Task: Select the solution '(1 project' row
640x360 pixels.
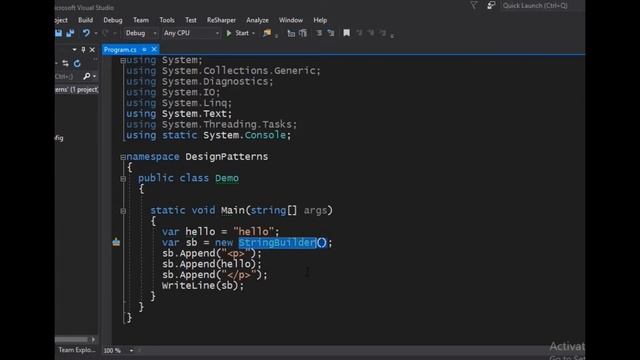Action: click(x=77, y=89)
